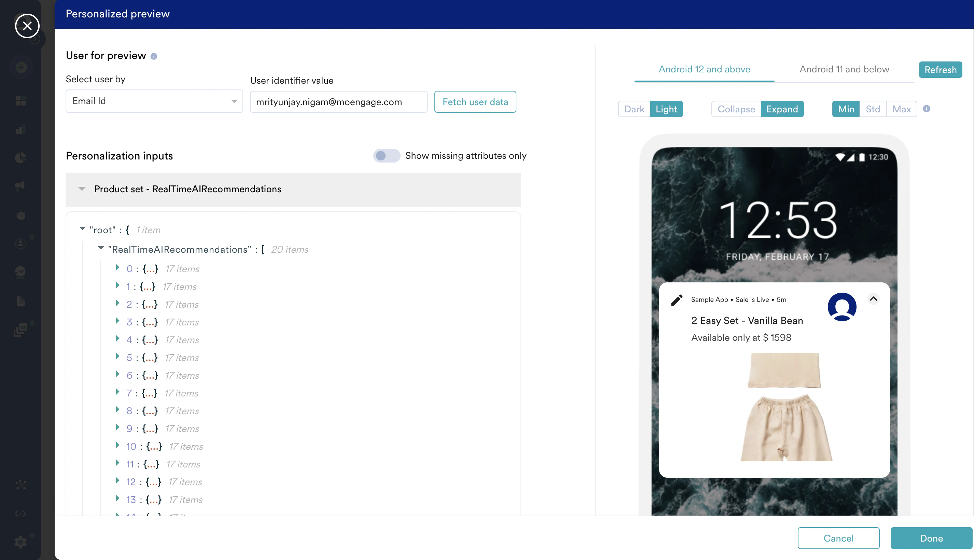The width and height of the screenshot is (974, 560).
Task: Collapse notification using chevron up icon
Action: point(873,299)
